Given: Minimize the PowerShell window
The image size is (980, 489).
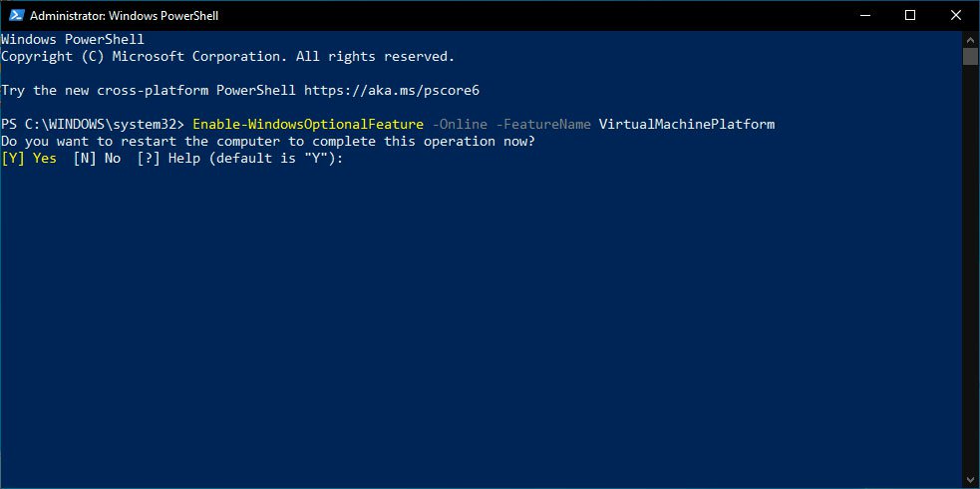Looking at the screenshot, I should pos(864,15).
